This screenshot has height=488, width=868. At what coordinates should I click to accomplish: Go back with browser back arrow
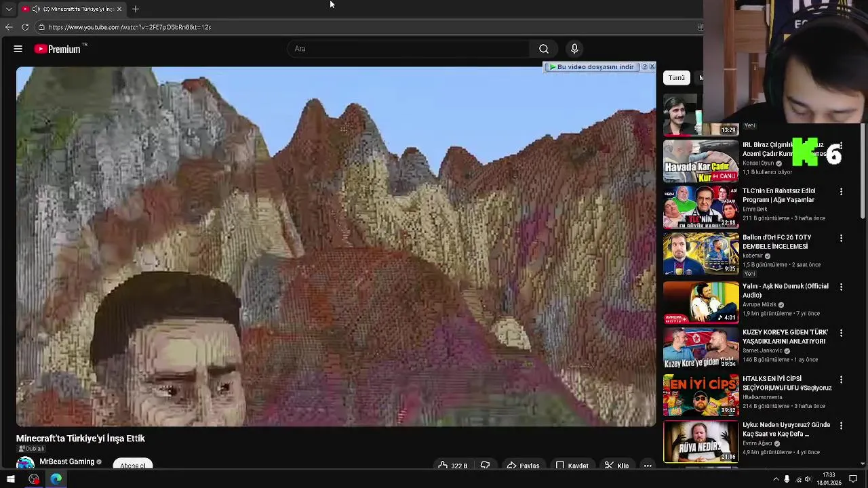[x=9, y=27]
